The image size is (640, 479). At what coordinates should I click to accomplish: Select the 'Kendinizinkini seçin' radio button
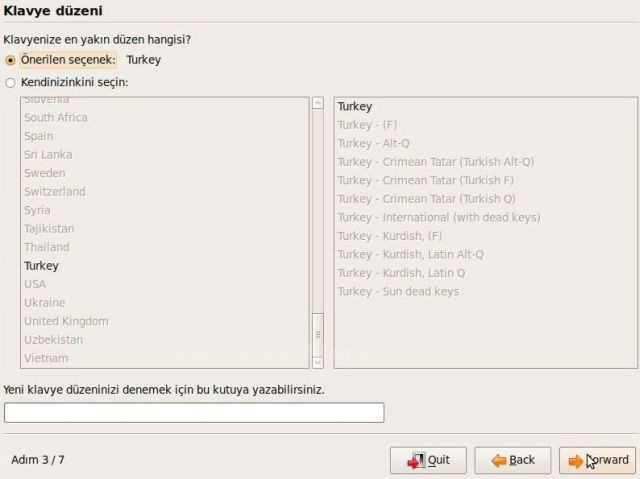point(10,83)
